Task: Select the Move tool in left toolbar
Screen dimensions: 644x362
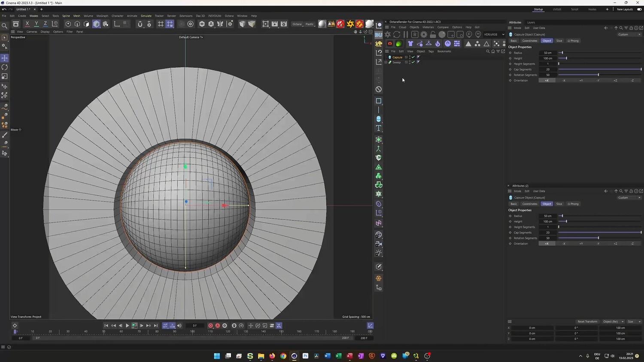Action: tap(5, 58)
